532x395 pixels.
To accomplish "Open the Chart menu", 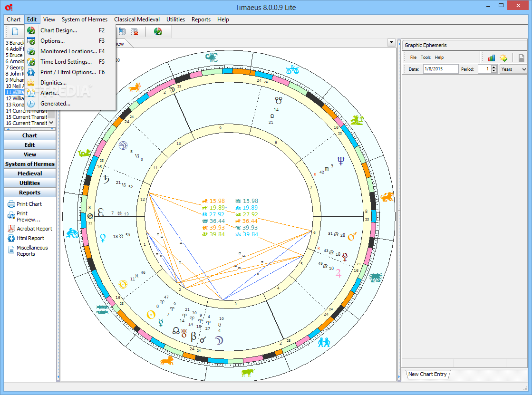I will (14, 19).
